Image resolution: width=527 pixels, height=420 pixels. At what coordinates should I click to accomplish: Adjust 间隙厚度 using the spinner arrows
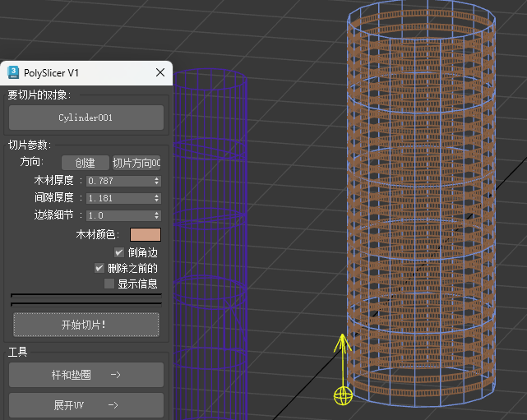157,198
